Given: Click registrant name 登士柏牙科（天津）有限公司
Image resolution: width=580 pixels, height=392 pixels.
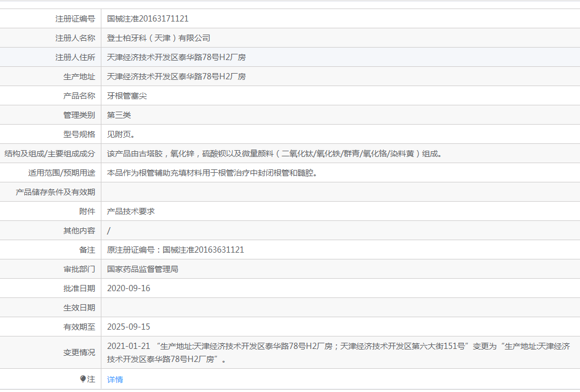Looking at the screenshot, I should [x=159, y=38].
